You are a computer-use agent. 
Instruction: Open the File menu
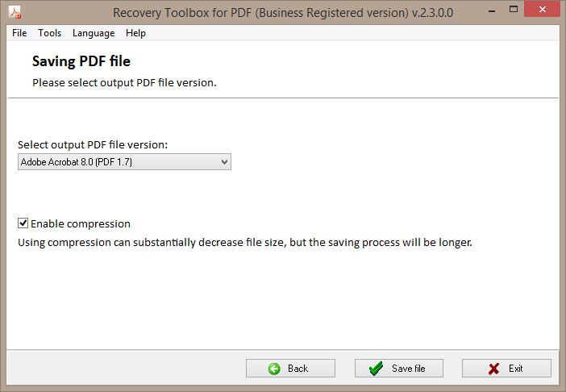(19, 33)
